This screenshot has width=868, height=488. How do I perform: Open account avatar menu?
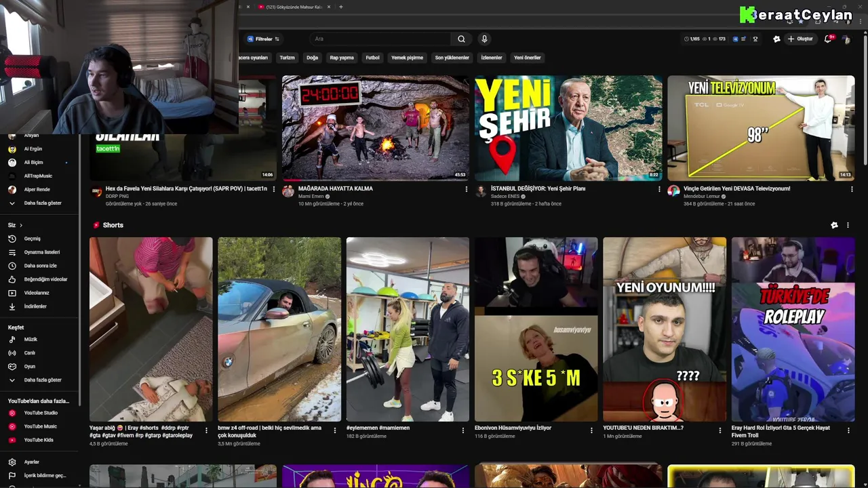pos(846,39)
